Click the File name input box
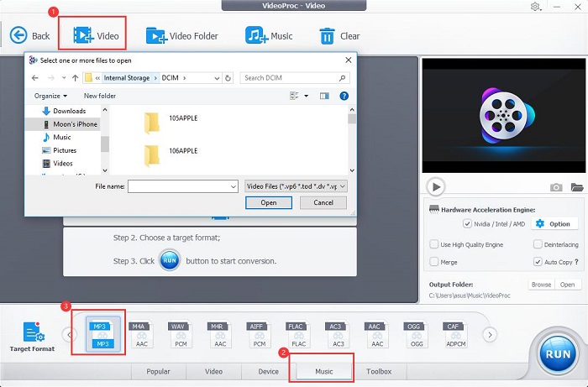The height and width of the screenshot is (387, 588). [183, 186]
